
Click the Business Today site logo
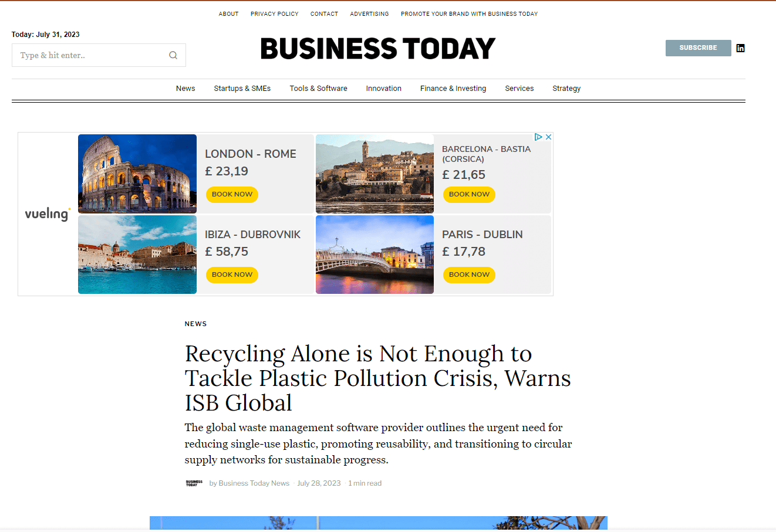[378, 49]
